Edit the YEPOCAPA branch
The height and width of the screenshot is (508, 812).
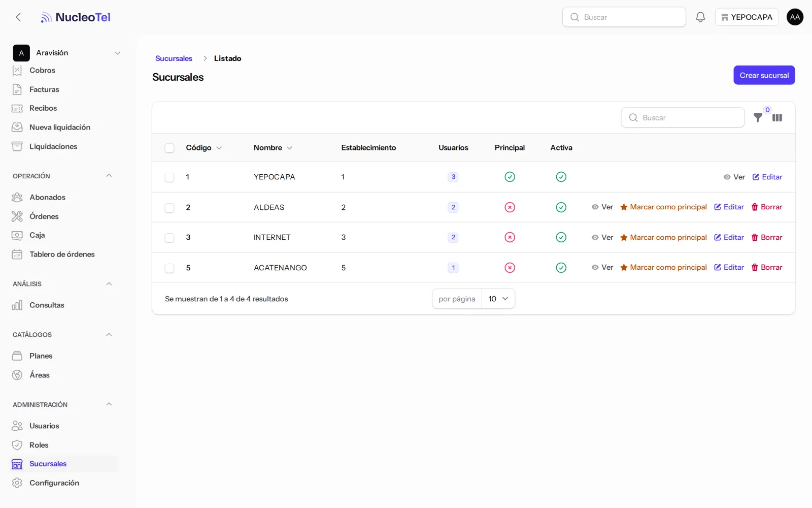(767, 177)
